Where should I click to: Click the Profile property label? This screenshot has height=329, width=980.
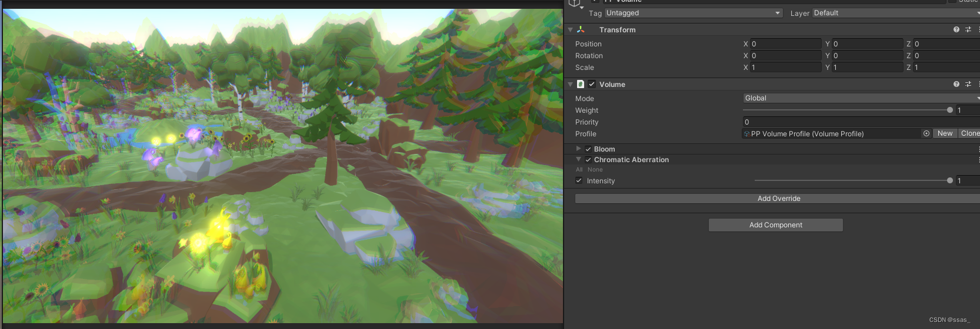(586, 134)
